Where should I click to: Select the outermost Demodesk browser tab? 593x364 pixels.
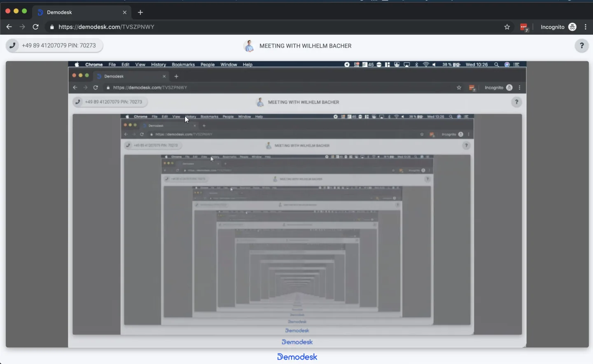click(x=82, y=12)
